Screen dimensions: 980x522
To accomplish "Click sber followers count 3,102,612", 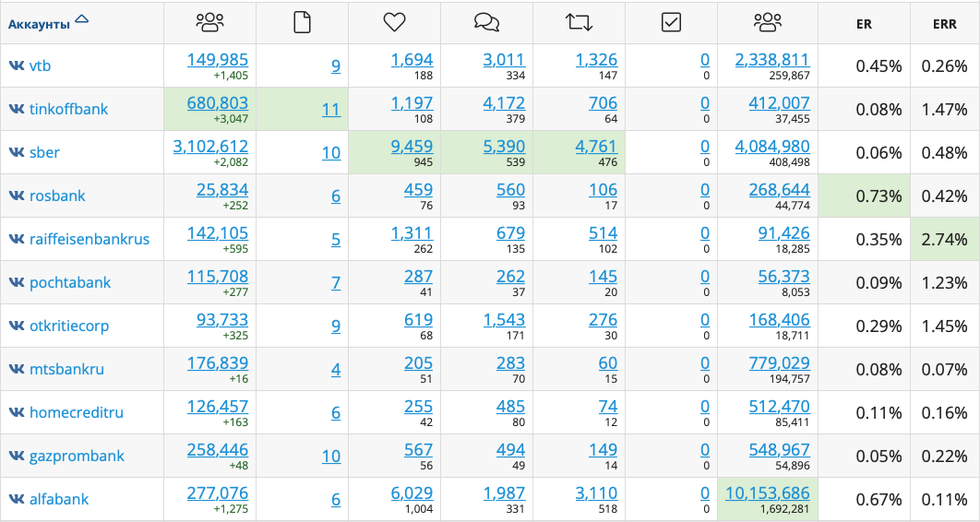I will (210, 146).
